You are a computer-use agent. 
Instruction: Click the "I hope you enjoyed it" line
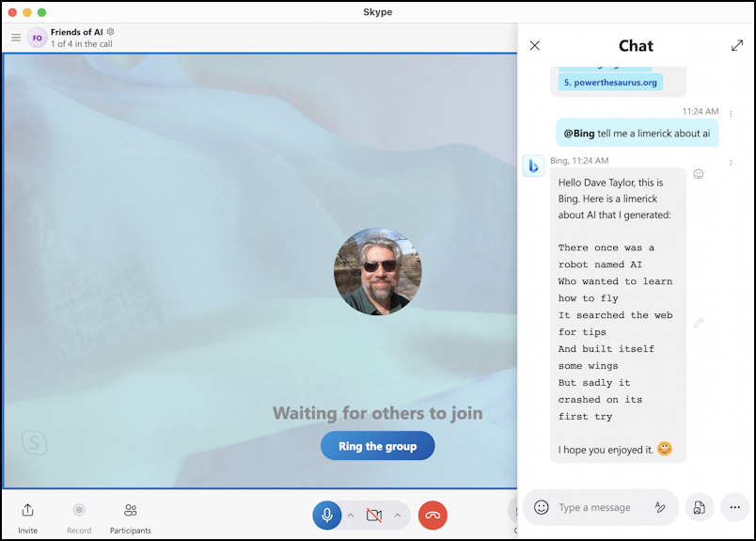[x=606, y=450]
